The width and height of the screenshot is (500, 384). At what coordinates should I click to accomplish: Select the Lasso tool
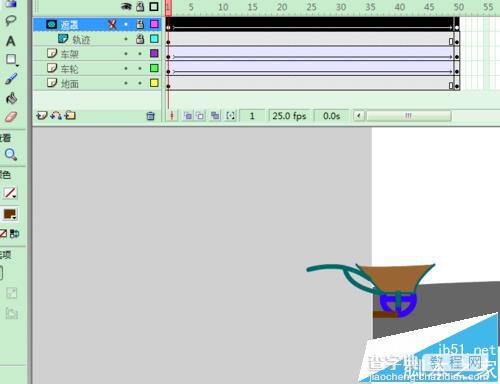10,20
